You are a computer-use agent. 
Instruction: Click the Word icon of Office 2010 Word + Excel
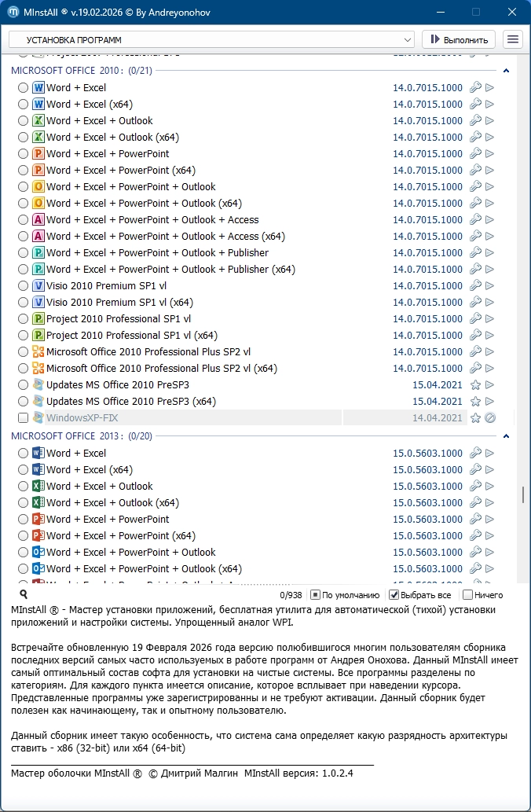(x=38, y=87)
